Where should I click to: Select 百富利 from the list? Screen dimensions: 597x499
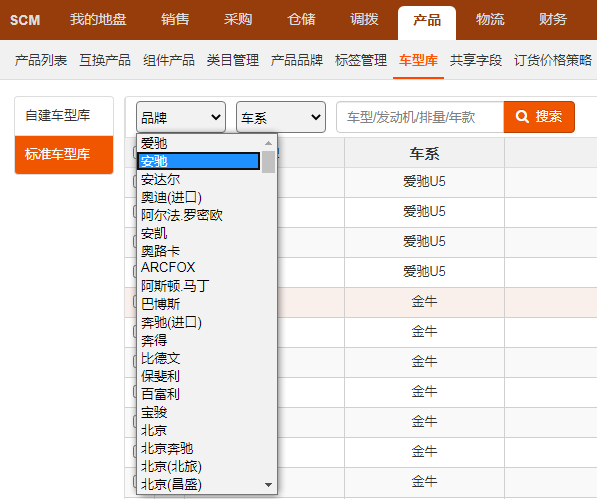click(199, 394)
